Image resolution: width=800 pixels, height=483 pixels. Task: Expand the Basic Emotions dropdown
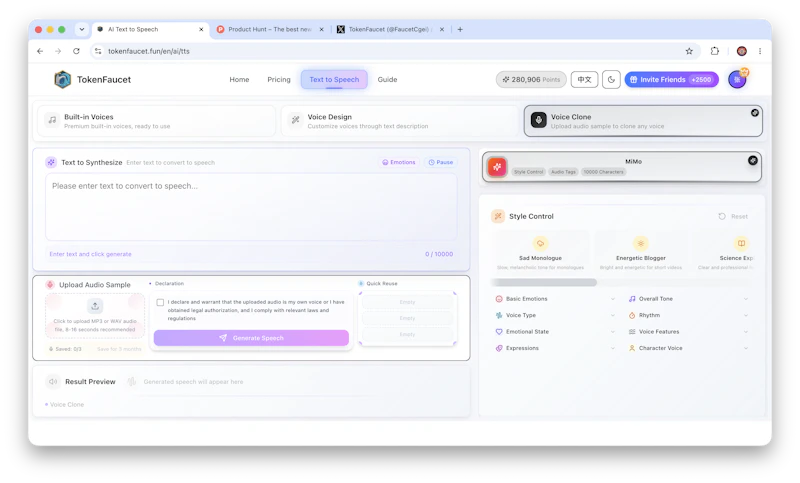555,299
